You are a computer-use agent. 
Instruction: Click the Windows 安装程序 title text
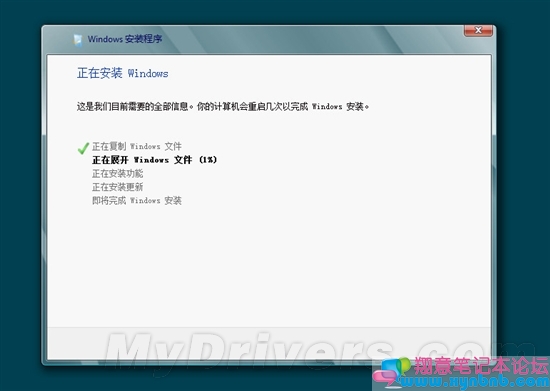click(125, 39)
